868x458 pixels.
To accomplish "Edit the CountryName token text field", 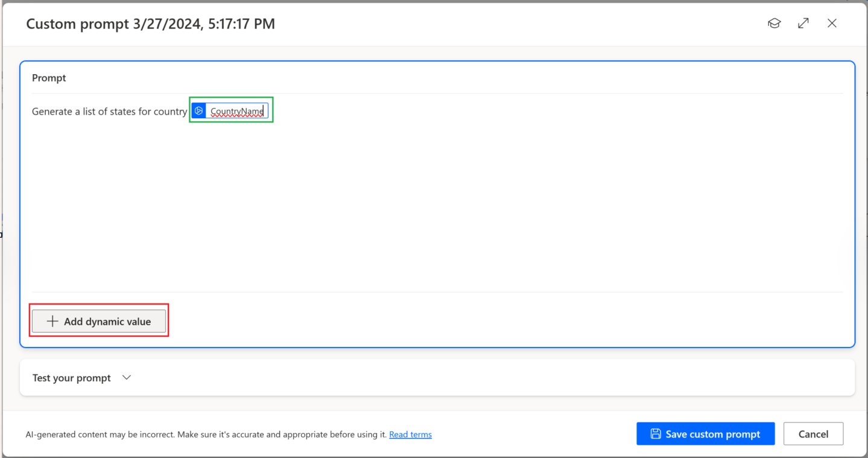I will point(238,110).
